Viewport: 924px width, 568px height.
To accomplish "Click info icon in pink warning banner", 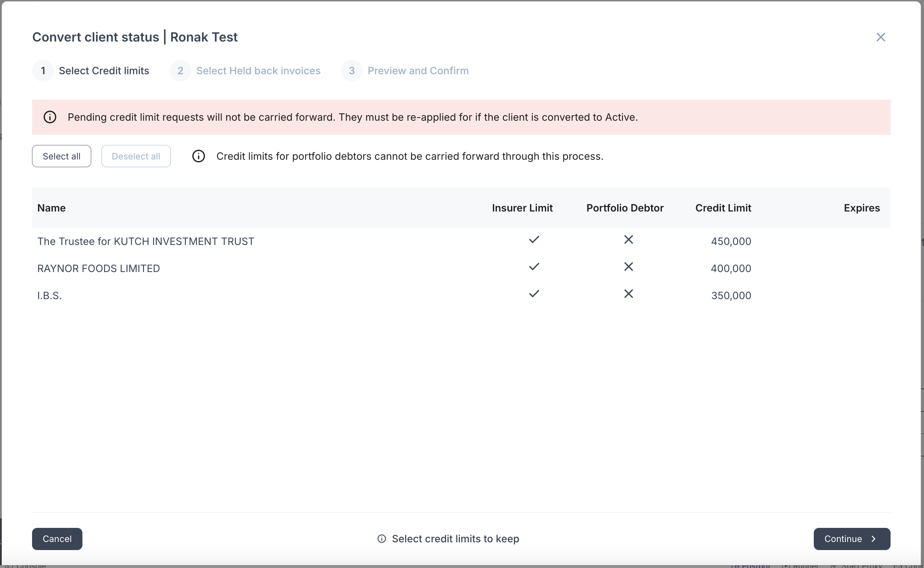I will [x=50, y=117].
